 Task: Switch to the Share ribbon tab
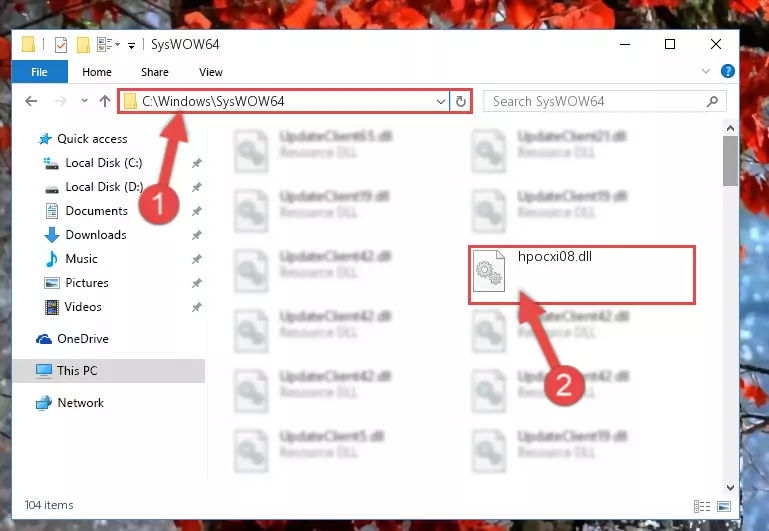[154, 72]
